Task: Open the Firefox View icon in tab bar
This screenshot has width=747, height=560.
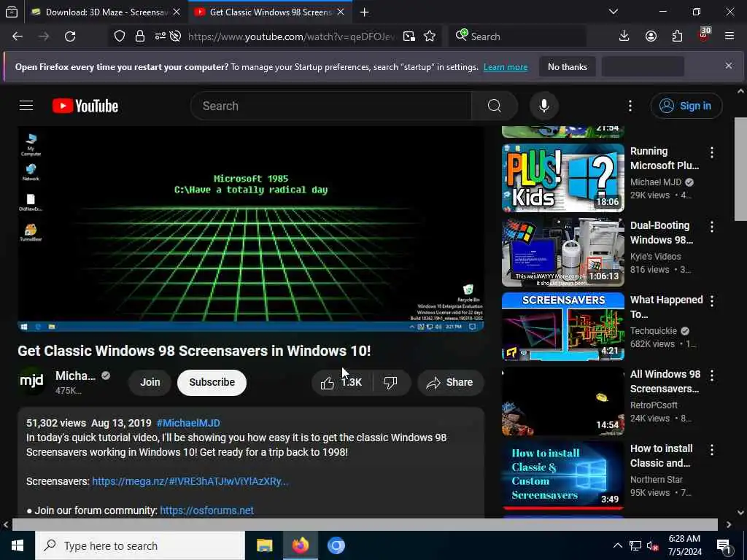Action: click(12, 12)
